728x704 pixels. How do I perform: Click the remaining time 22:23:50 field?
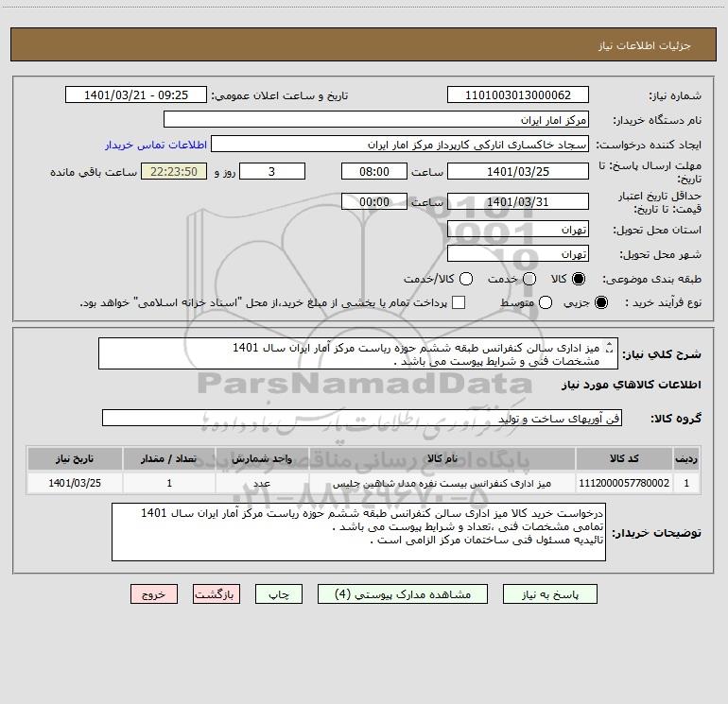(174, 171)
